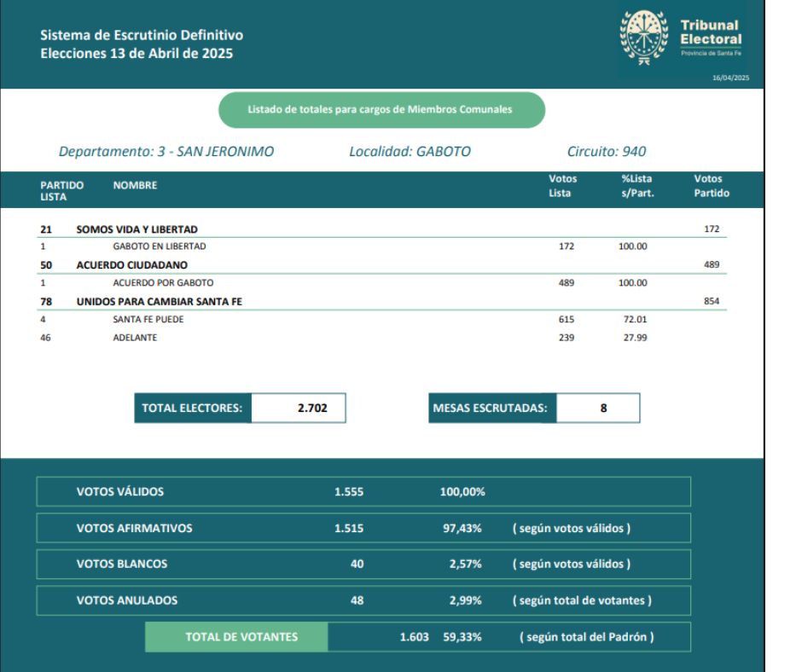Click the 'Votos Partido' column header
The image size is (802, 672).
click(x=711, y=186)
